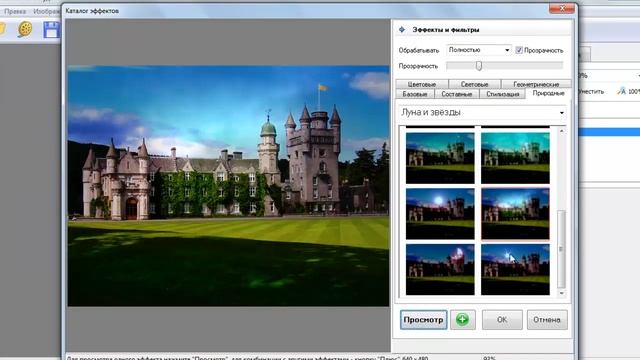Image resolution: width=640 pixels, height=360 pixels.
Task: Click the Прозрачность slider handle
Action: pyautogui.click(x=479, y=66)
